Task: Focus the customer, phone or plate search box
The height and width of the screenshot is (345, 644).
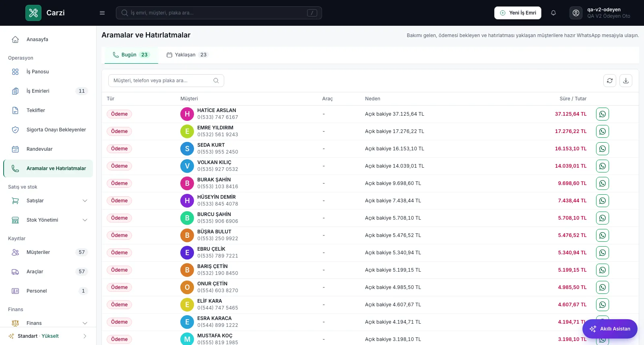Action: coord(166,81)
